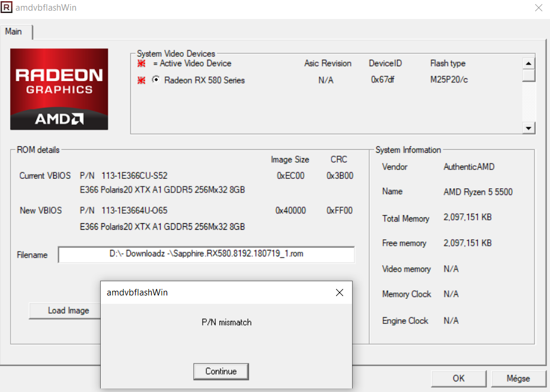
Task: Click the red active-device star beside Radeon RX 580
Action: click(x=142, y=80)
